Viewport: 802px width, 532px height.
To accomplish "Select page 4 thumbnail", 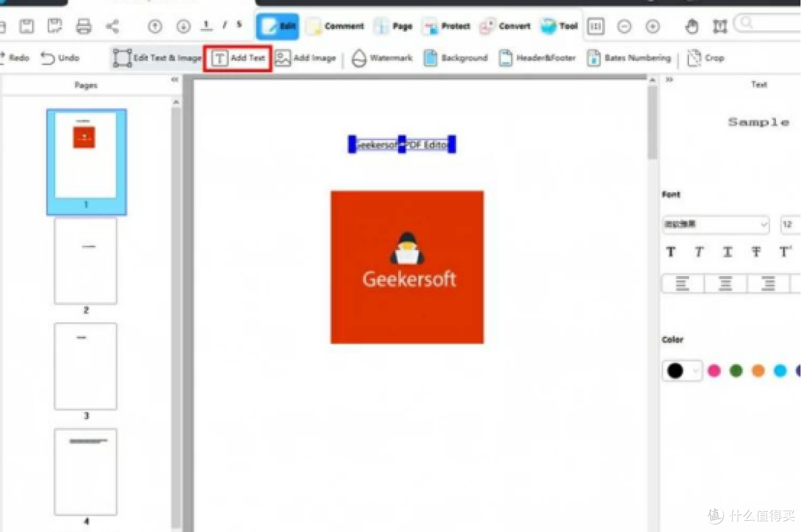I will pyautogui.click(x=85, y=472).
